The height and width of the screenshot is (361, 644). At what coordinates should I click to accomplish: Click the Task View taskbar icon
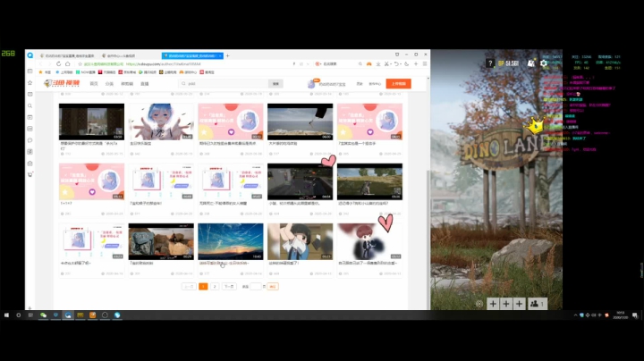tap(30, 315)
